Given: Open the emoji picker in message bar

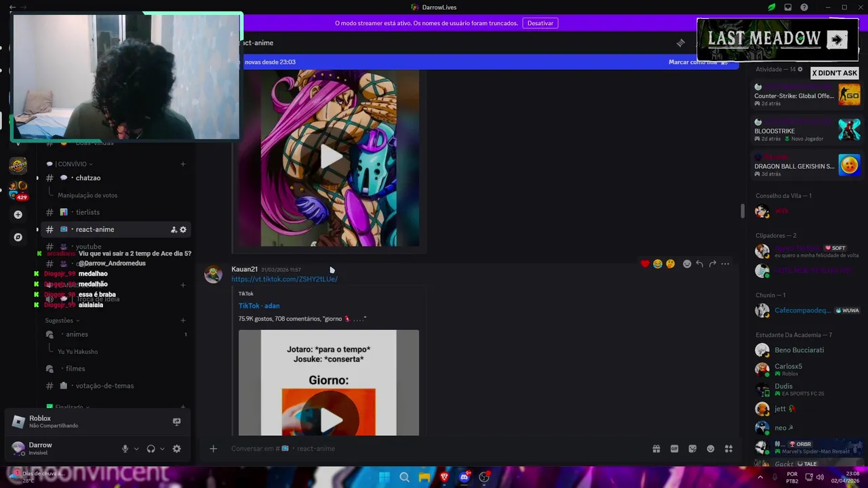Looking at the screenshot, I should [711, 449].
